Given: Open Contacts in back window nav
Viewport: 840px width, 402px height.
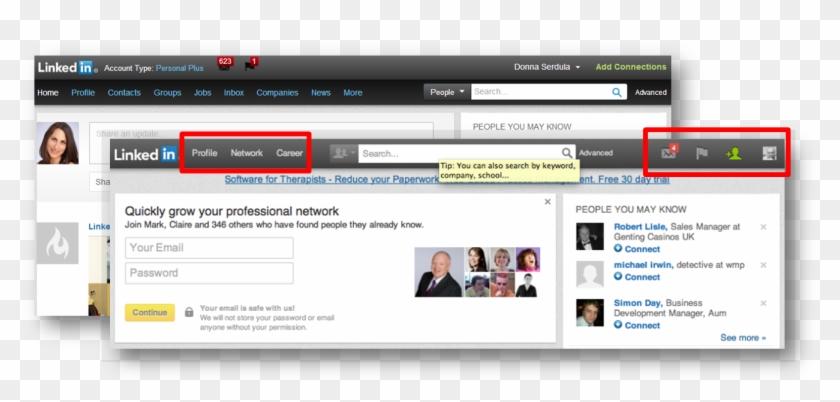Looking at the screenshot, I should click(124, 93).
